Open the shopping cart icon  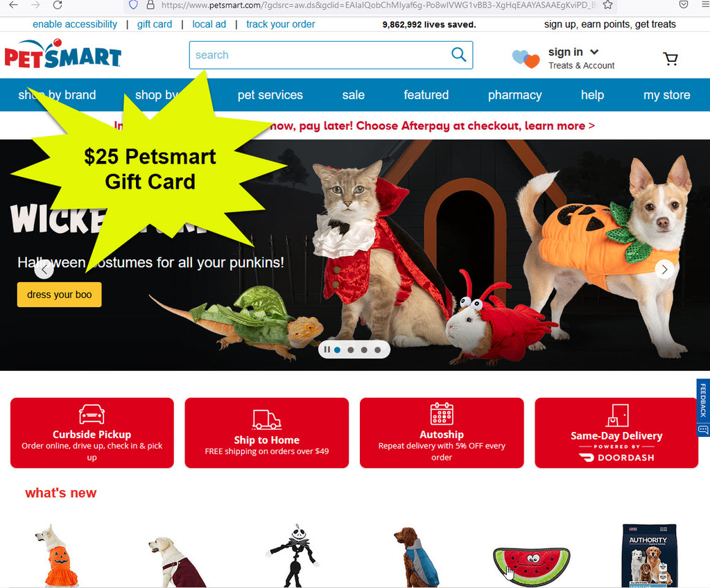(670, 59)
